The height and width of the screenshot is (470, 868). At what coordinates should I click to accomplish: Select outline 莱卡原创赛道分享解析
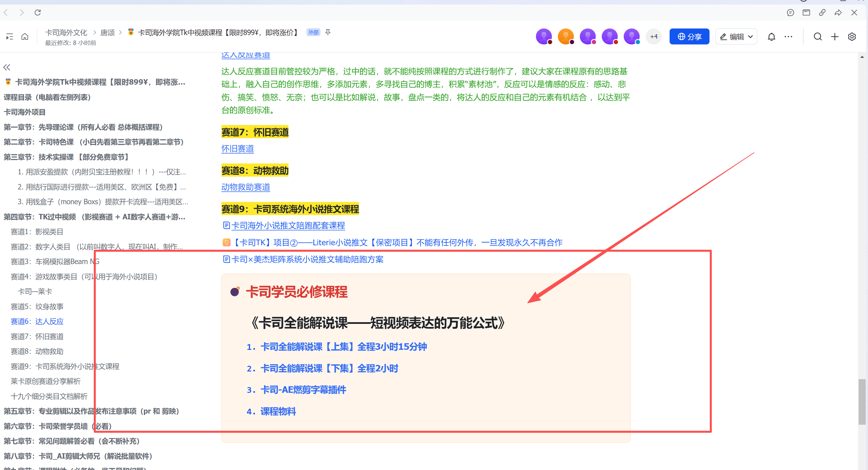click(x=46, y=381)
